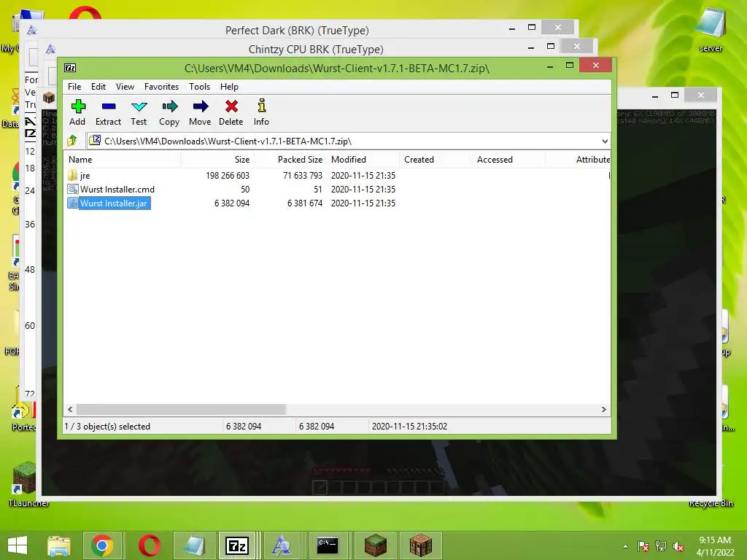Click the Add toolbar button
747x560 pixels.
click(77, 112)
